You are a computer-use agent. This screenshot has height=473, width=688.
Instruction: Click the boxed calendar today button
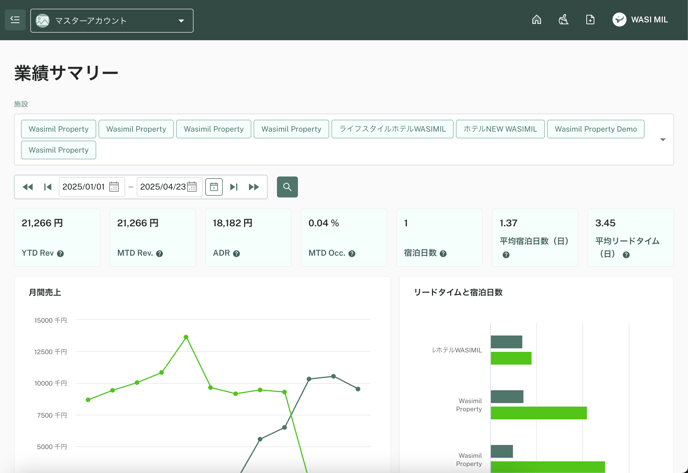click(x=214, y=187)
